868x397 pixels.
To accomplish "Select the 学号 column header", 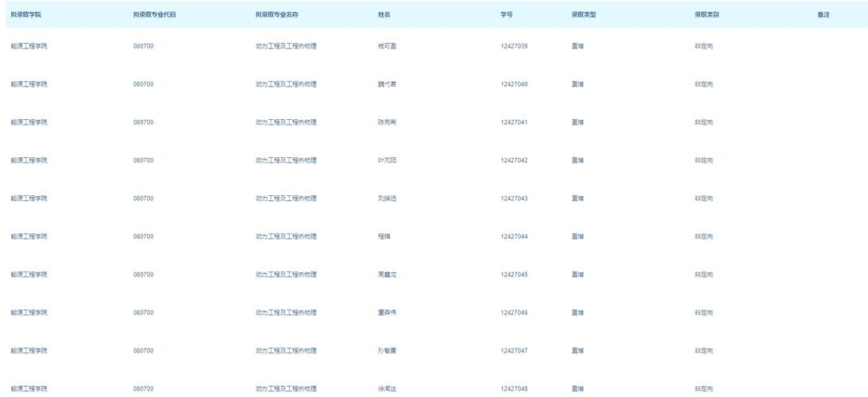I will 507,15.
